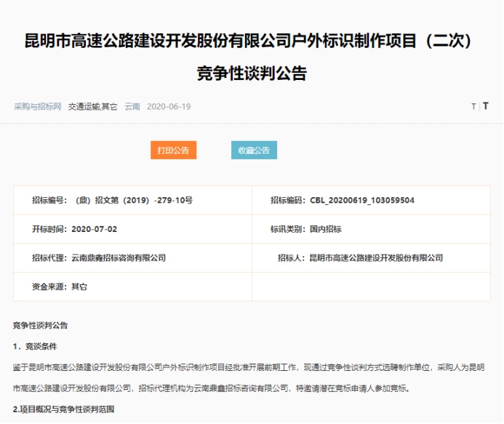Click the 2.项目概况与竞争性谈判范围 section heading

click(x=64, y=409)
